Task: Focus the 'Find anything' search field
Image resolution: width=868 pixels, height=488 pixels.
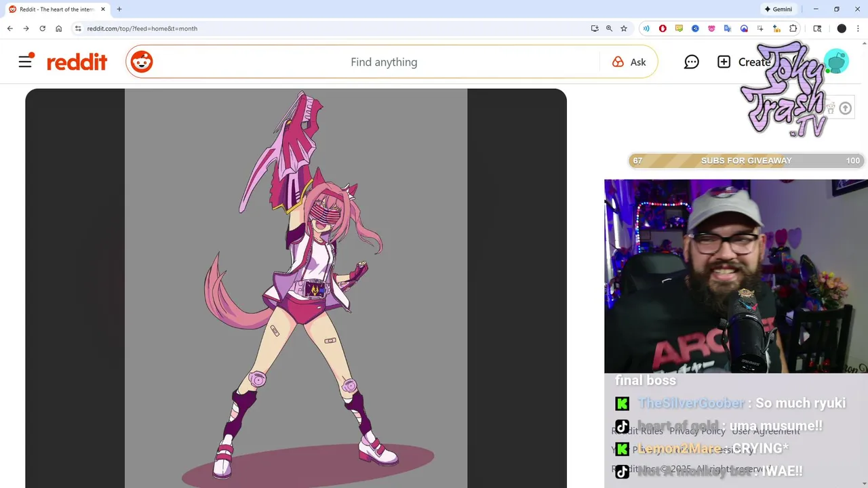Action: [x=384, y=62]
